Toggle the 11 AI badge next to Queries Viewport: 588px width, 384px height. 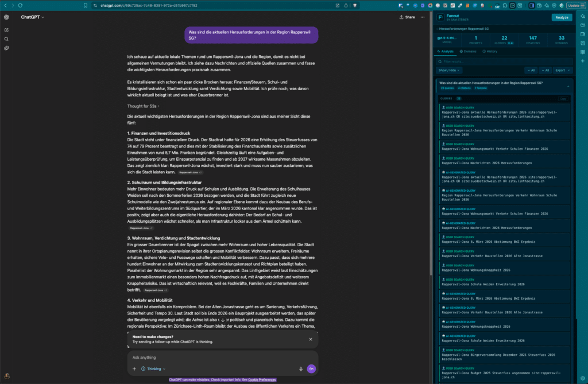coord(510,42)
